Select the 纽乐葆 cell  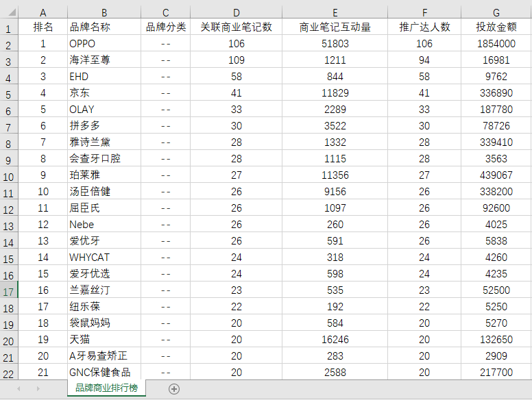tap(104, 306)
